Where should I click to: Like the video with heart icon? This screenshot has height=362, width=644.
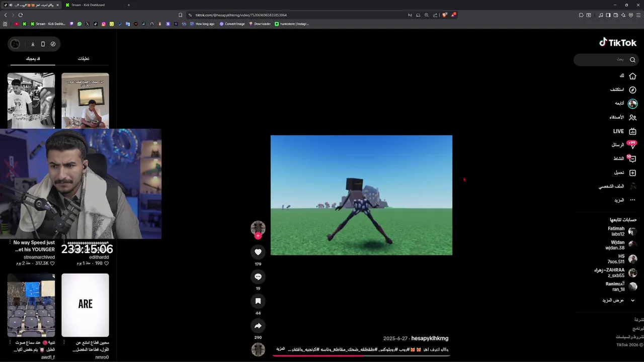click(258, 252)
